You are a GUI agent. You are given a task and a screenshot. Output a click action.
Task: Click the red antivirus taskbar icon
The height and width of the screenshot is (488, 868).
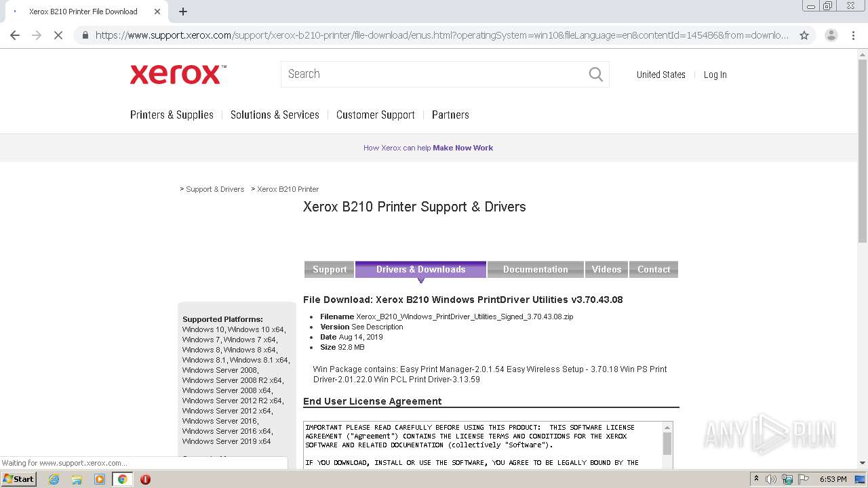pyautogui.click(x=145, y=479)
